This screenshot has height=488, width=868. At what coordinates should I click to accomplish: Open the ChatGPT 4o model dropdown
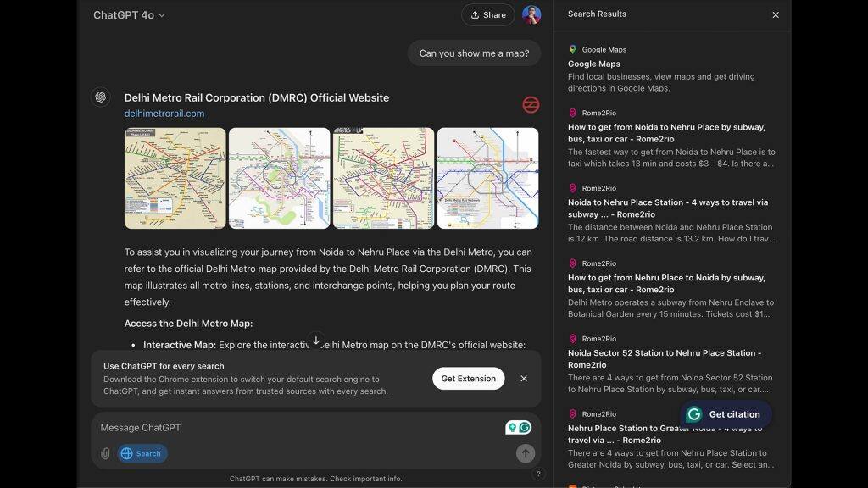click(129, 15)
